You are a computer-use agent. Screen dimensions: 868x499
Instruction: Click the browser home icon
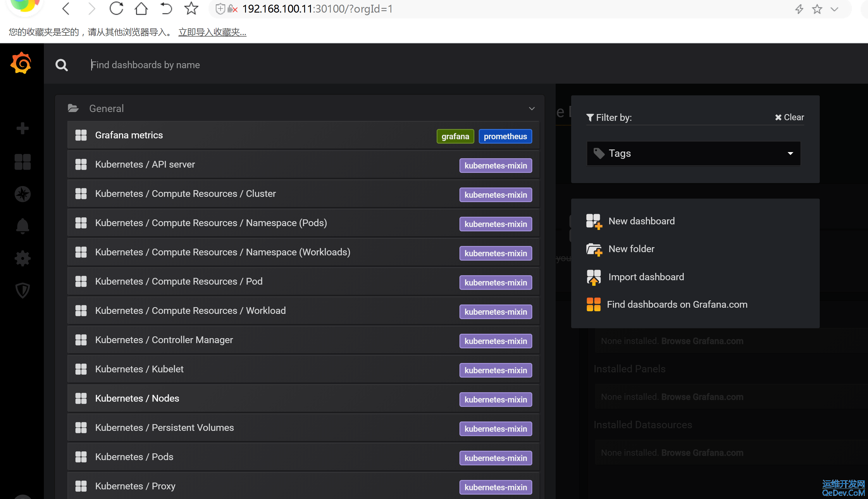pos(141,8)
